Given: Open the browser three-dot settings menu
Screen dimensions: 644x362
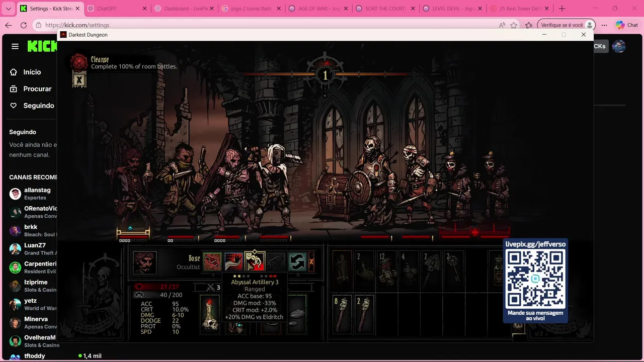Looking at the screenshot, I should (x=604, y=25).
